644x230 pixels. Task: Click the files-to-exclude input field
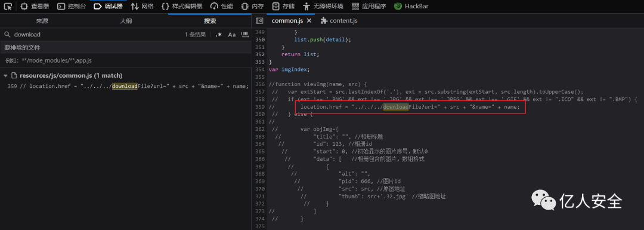coord(126,60)
